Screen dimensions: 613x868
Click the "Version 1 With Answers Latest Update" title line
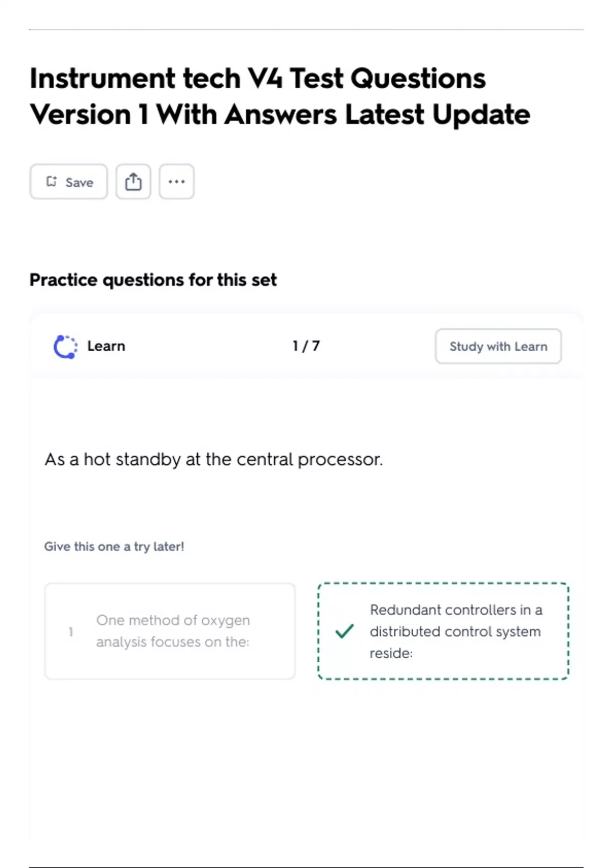point(279,114)
